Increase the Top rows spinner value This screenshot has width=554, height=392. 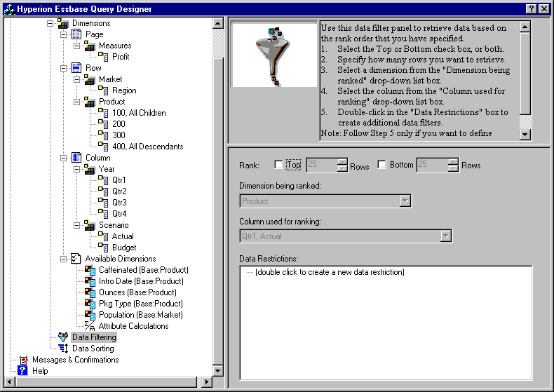342,161
